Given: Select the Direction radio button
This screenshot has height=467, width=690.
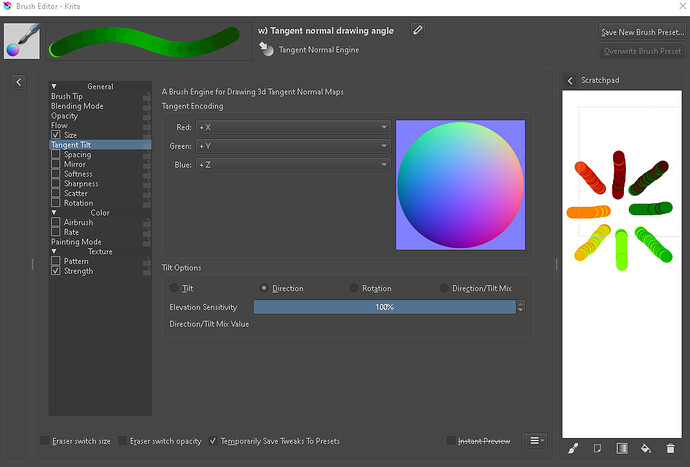Looking at the screenshot, I should point(264,288).
